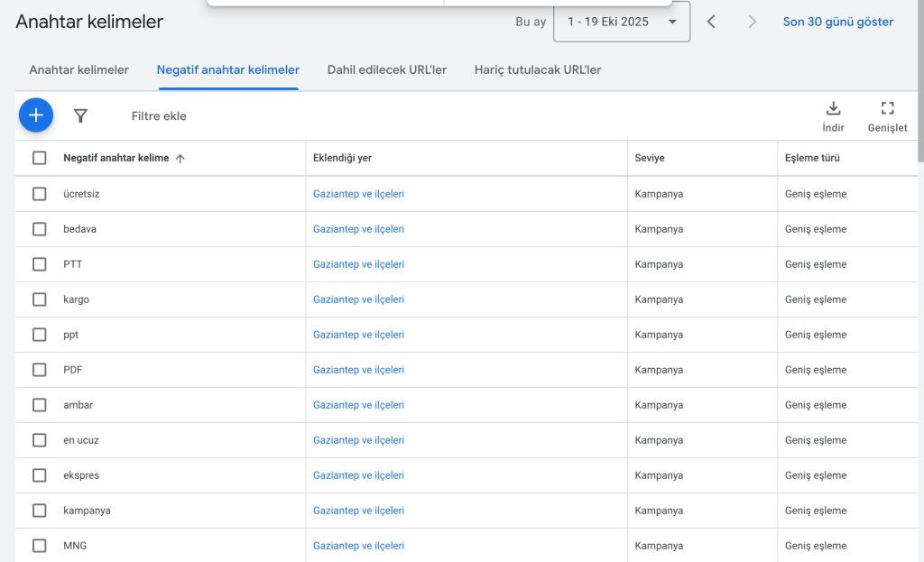Download the negative keywords table

(x=833, y=115)
